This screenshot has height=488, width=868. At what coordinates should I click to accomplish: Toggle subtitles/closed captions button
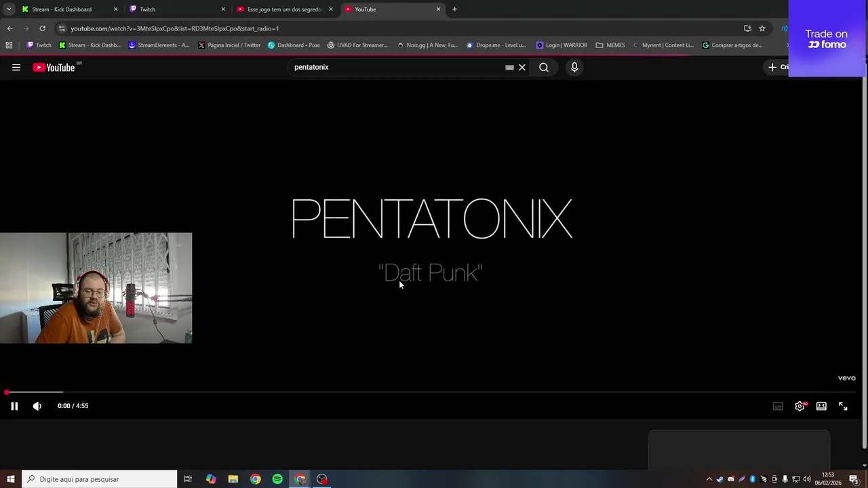coord(778,406)
